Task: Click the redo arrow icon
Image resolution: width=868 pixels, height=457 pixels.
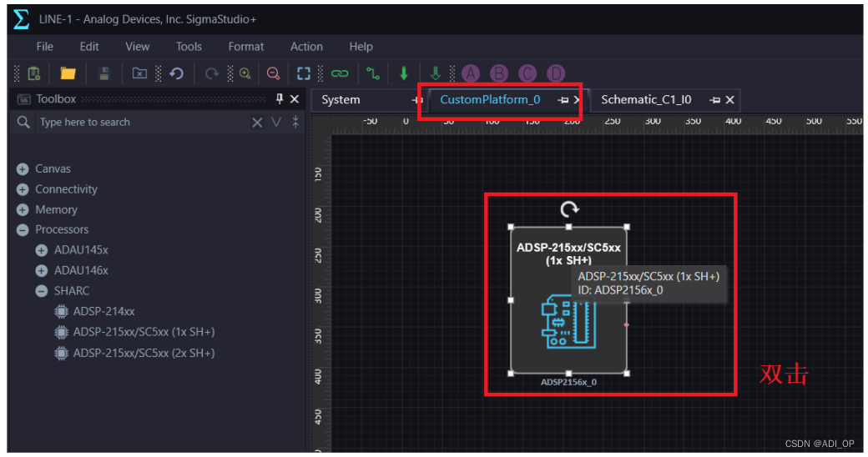Action: point(211,73)
